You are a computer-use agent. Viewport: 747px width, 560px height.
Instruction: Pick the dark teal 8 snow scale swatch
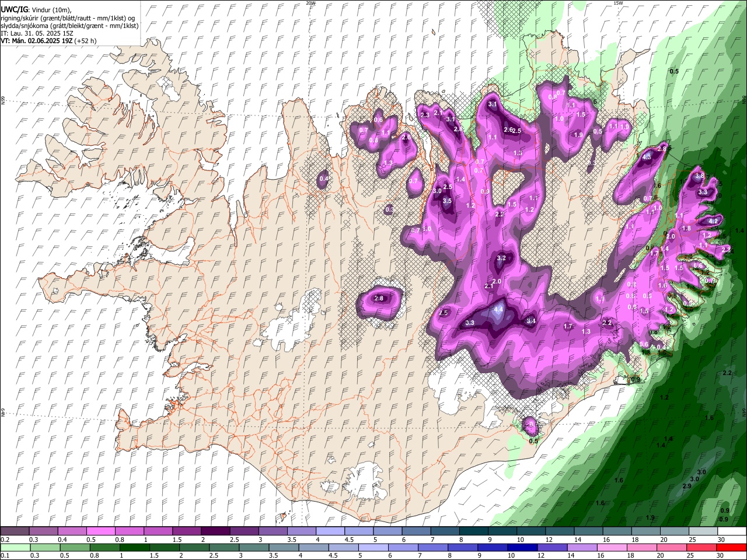click(x=474, y=531)
